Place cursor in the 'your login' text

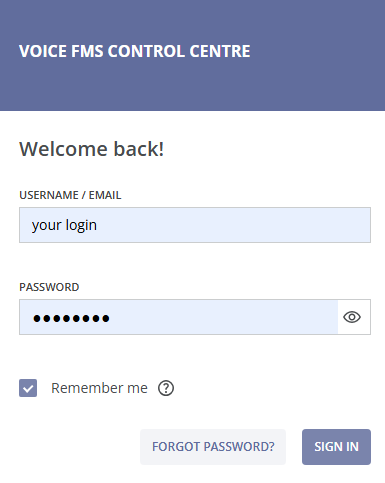[x=64, y=225]
